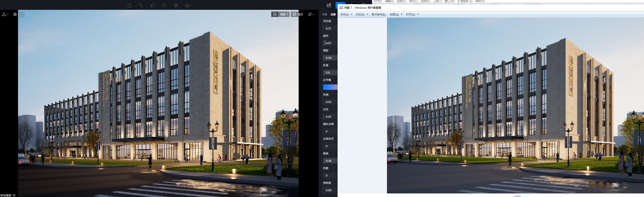Switch to the 后期 tab
Viewport: 644px width, 197px height.
click(x=333, y=14)
